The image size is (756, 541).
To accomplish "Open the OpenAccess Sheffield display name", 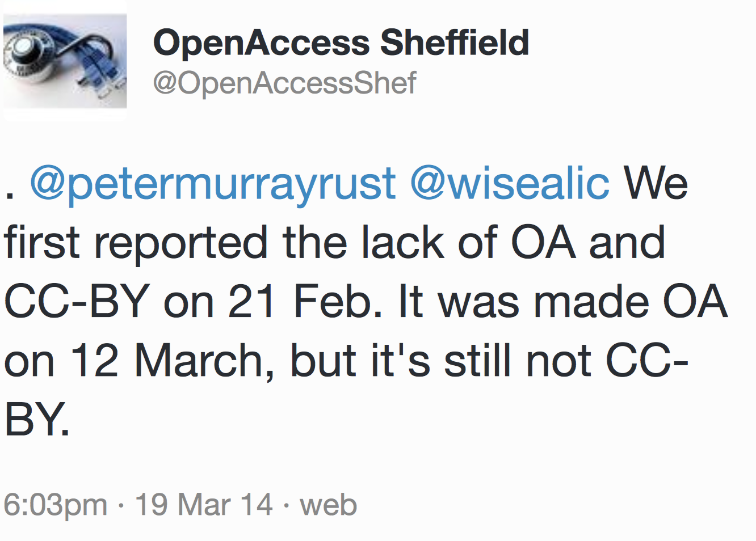I will [x=341, y=43].
